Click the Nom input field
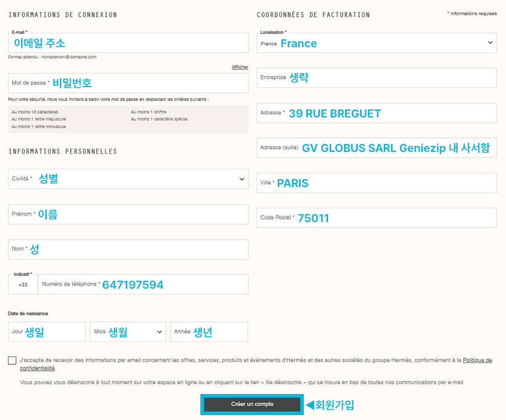Viewport: 506px width, 420px height. (x=128, y=249)
